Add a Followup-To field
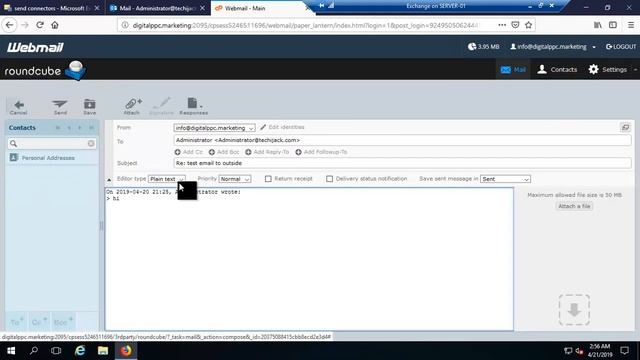Screen dimensions: 640x360 point(321,152)
